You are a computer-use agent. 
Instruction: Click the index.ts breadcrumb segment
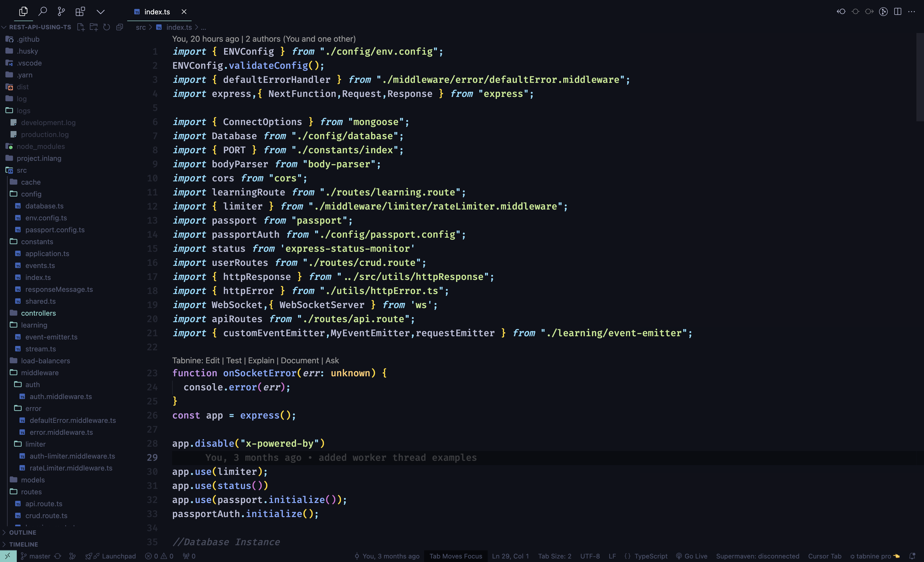point(179,27)
